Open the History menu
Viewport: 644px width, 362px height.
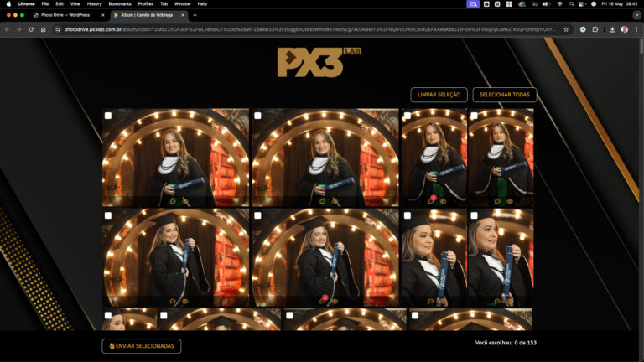[x=94, y=3]
